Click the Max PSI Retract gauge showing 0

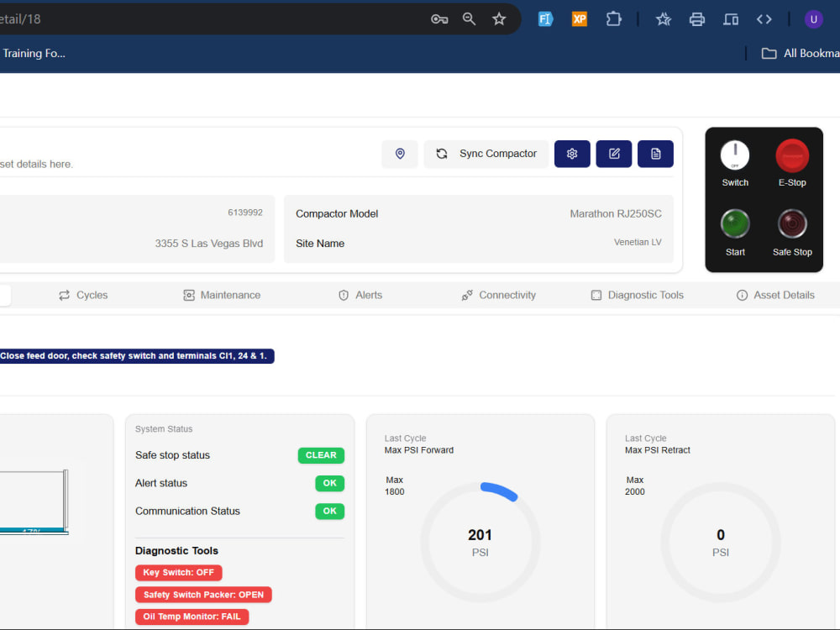pyautogui.click(x=721, y=542)
